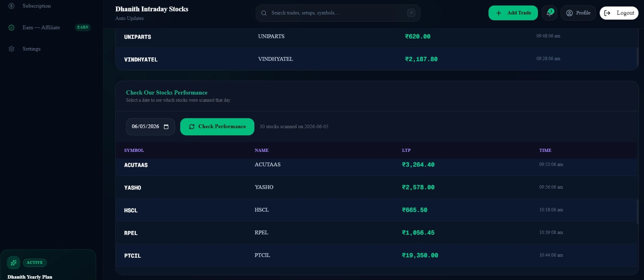Click the Check Our Stocks Performance heading

click(x=166, y=93)
